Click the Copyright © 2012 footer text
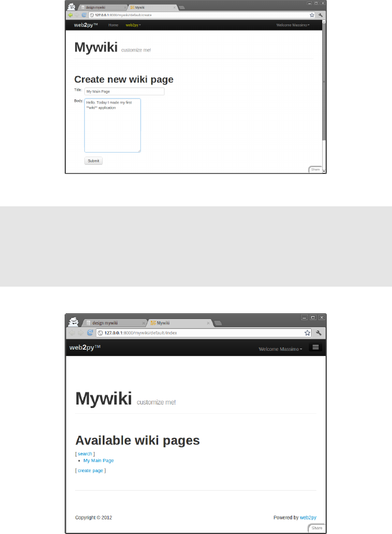Screen dimensions: 392x534 tap(94, 517)
